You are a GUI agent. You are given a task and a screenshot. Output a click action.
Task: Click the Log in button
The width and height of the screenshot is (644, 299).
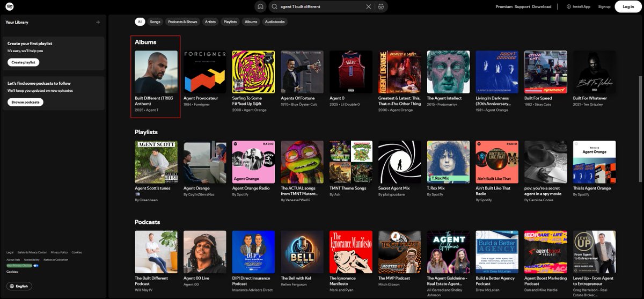point(628,6)
